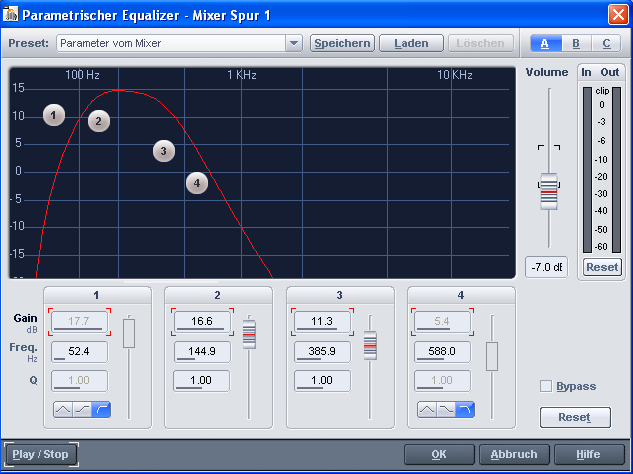Reset the In/Out level meters
Image resolution: width=633 pixels, height=474 pixels.
click(602, 267)
